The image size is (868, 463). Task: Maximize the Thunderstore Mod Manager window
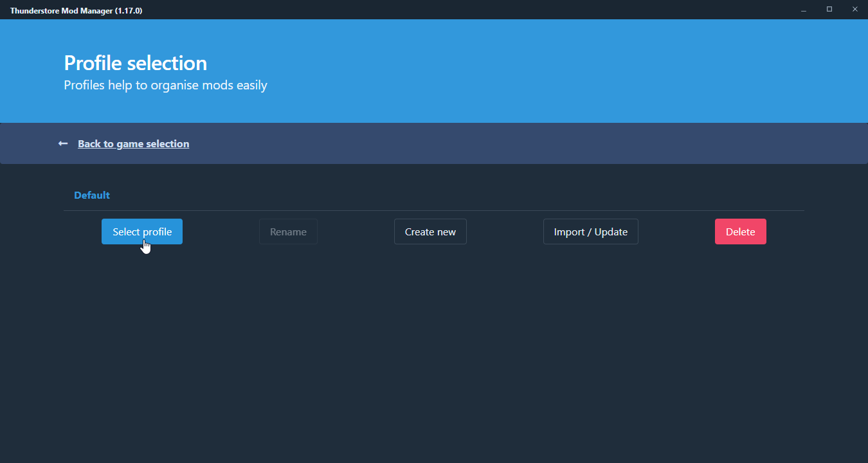829,10
